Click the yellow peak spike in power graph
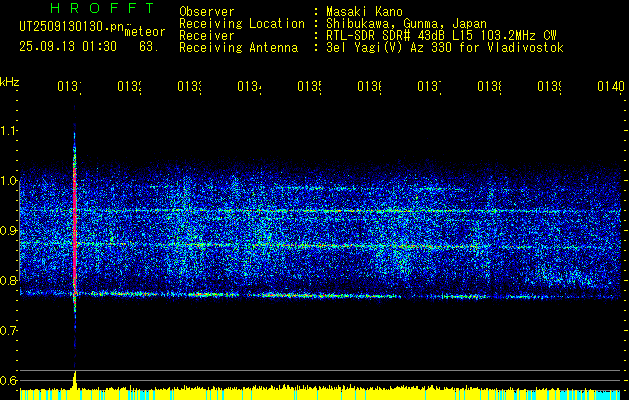 pos(75,380)
